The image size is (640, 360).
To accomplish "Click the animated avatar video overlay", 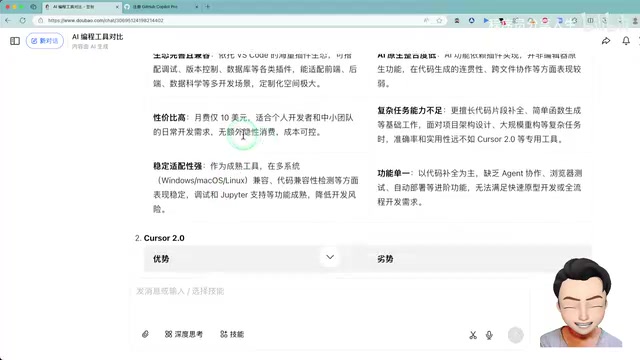I will (581, 303).
